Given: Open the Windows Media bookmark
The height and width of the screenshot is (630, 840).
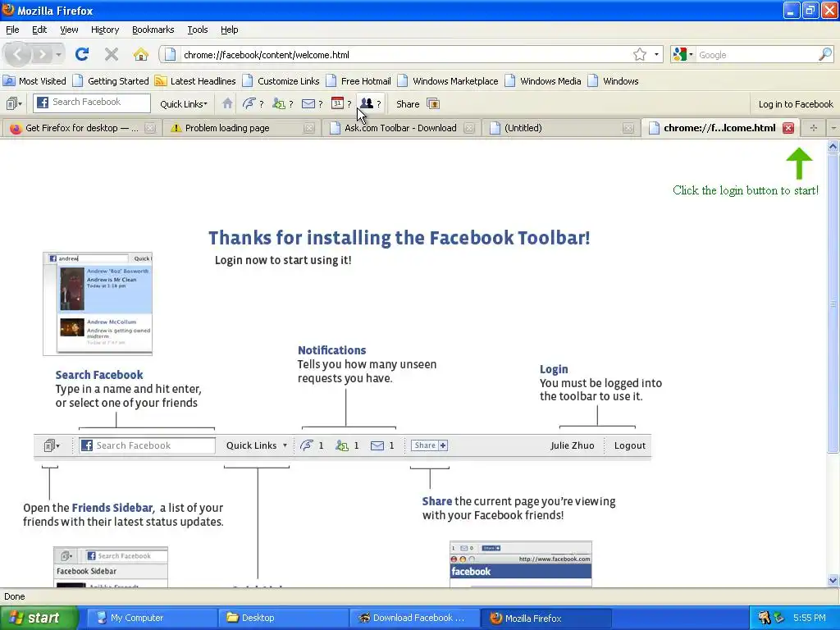Looking at the screenshot, I should pyautogui.click(x=543, y=81).
